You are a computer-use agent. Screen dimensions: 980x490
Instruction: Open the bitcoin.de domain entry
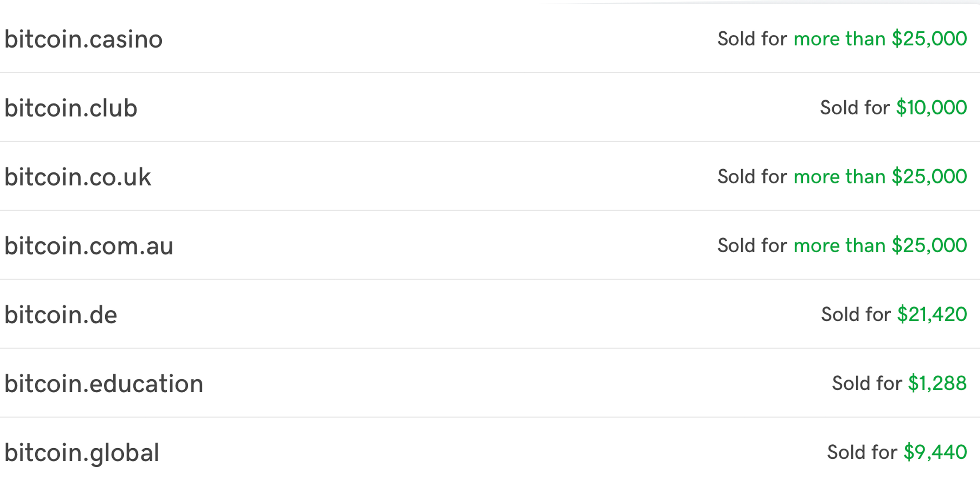point(61,315)
